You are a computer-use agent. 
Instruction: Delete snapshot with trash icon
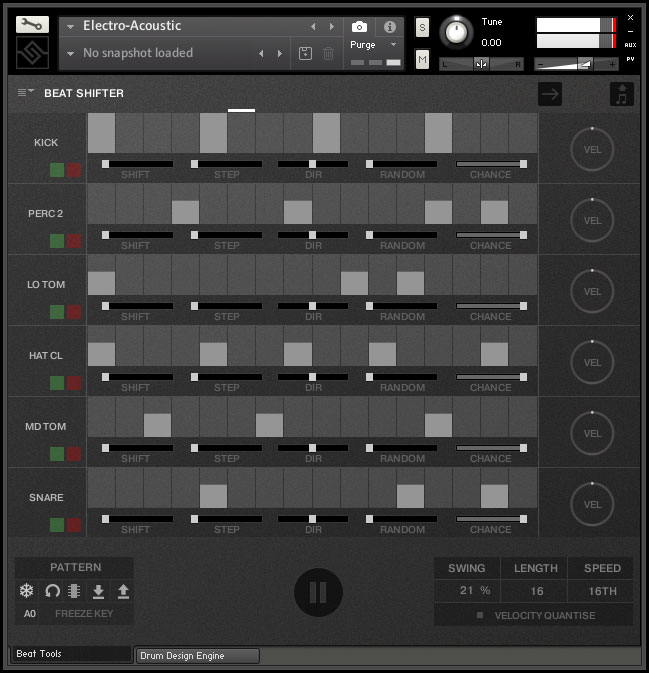pos(328,54)
